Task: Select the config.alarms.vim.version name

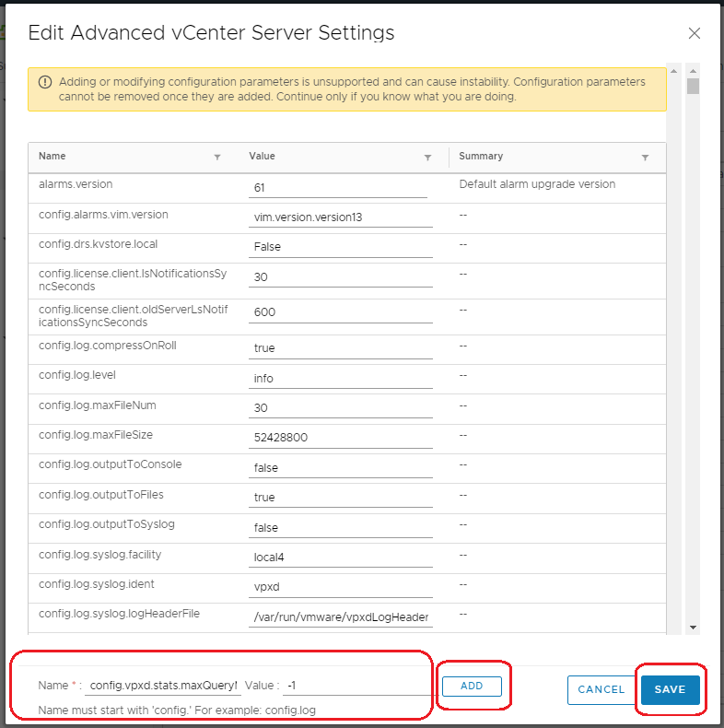Action: [x=103, y=215]
